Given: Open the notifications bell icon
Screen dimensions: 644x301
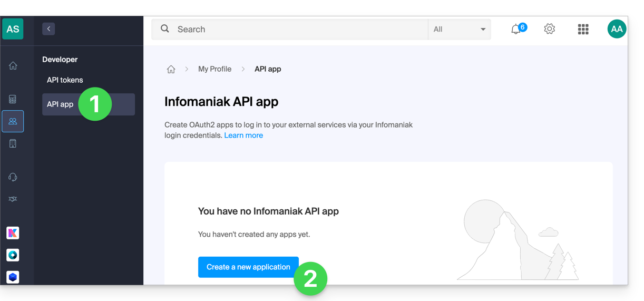Looking at the screenshot, I should tap(516, 30).
